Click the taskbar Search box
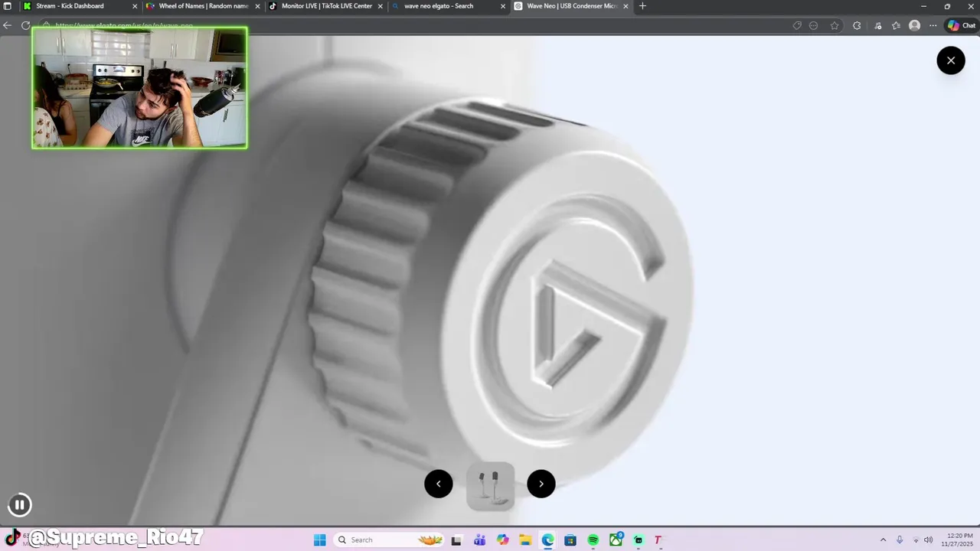Viewport: 980px width, 551px height. click(390, 540)
